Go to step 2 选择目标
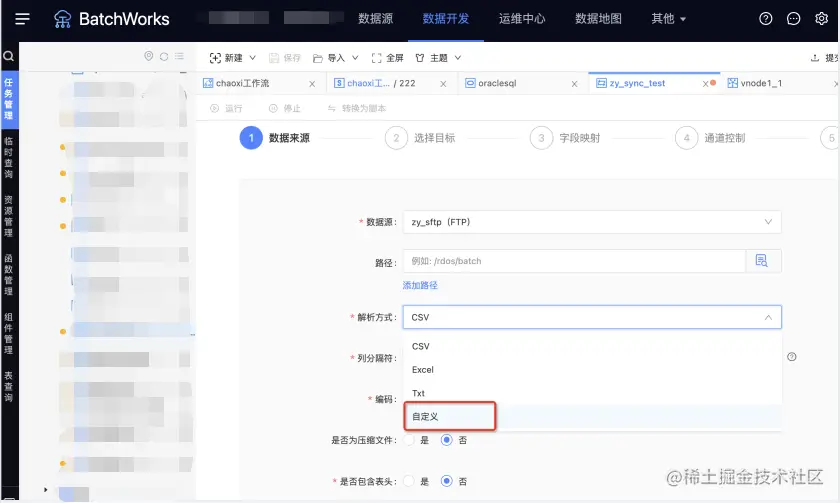Screen dimensions: 840x503 click(421, 138)
